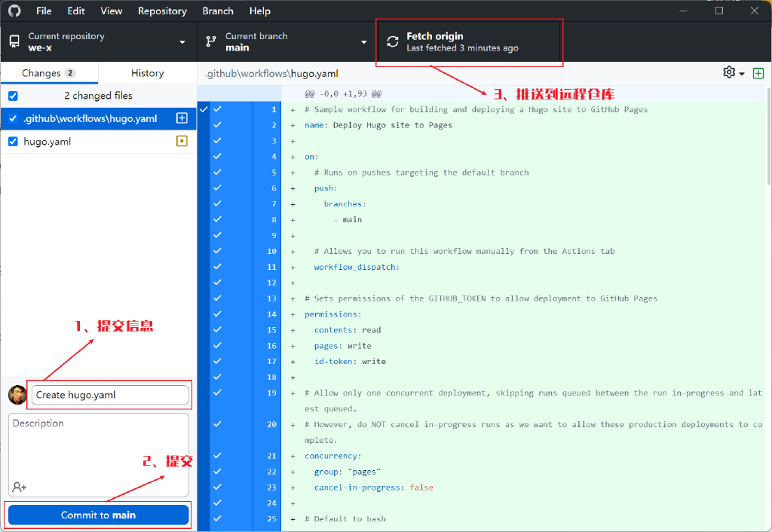Click the Fetch origin sync icon
Viewport: 772px width, 532px height.
392,41
